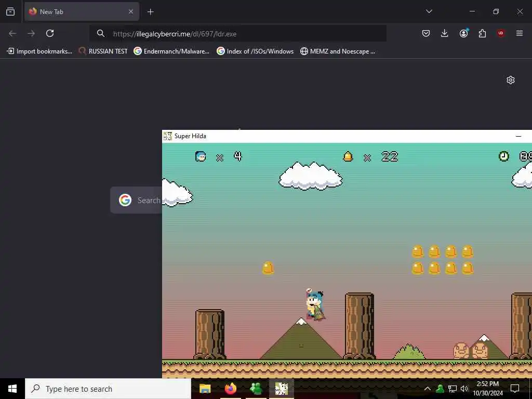Click the Google search box on new tab
This screenshot has height=399, width=532.
pos(137,200)
